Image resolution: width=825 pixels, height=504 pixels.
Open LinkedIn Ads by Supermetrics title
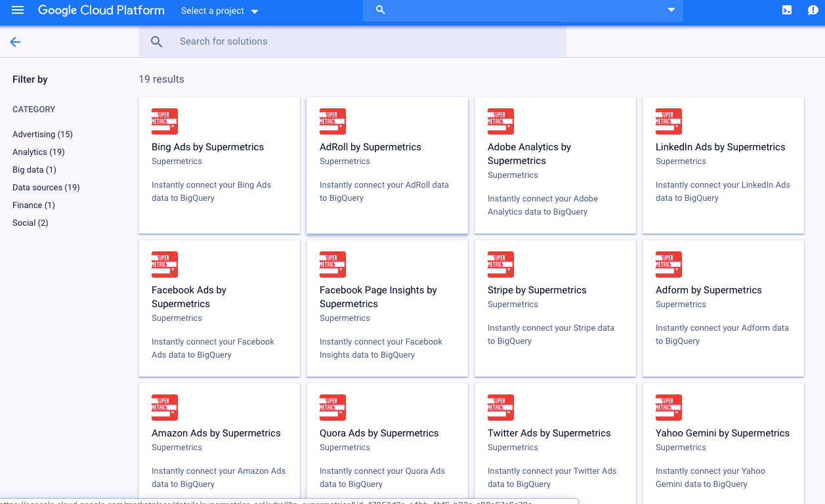(x=720, y=147)
